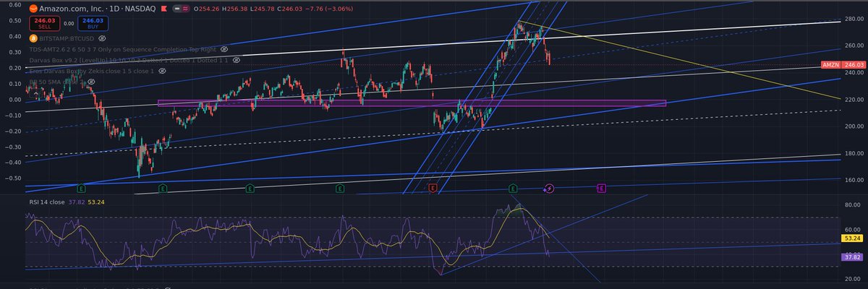Image resolution: width=868 pixels, height=289 pixels.
Task: Click the Amazon logo icon beside symbol name
Action: point(33,7)
